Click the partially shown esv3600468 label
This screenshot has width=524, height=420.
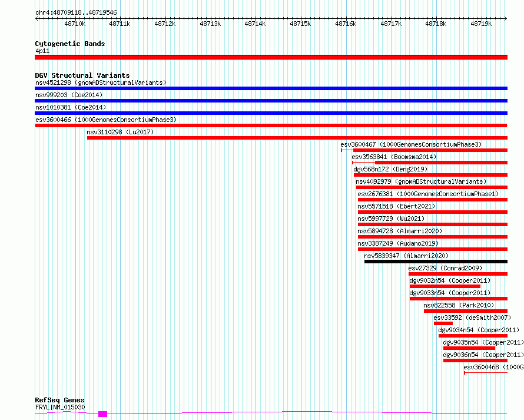pos(493,367)
